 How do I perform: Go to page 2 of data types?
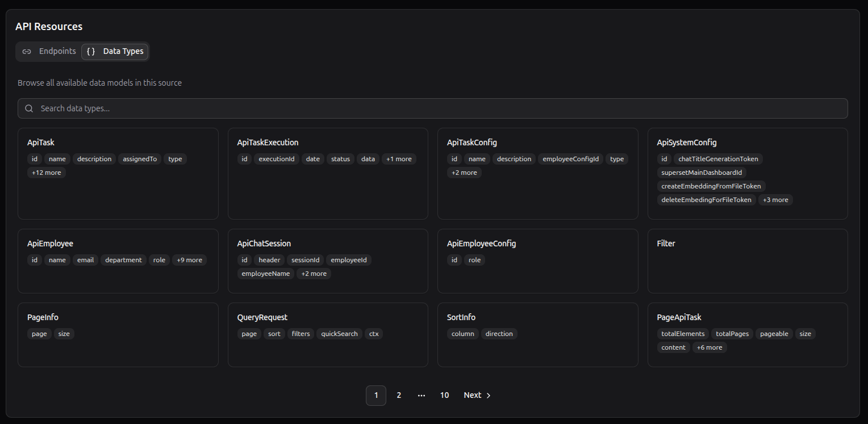click(399, 396)
